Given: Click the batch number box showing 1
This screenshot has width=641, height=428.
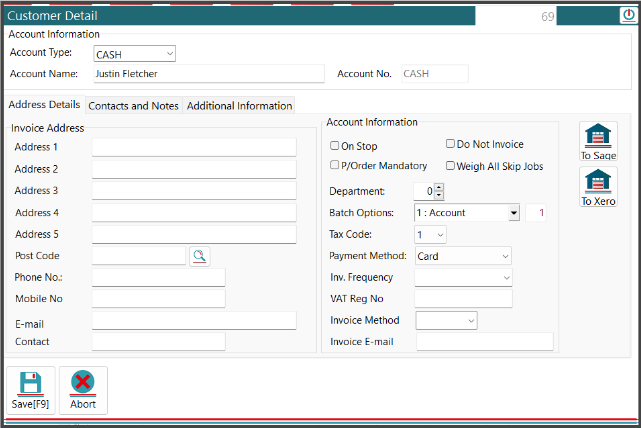Looking at the screenshot, I should point(536,213).
